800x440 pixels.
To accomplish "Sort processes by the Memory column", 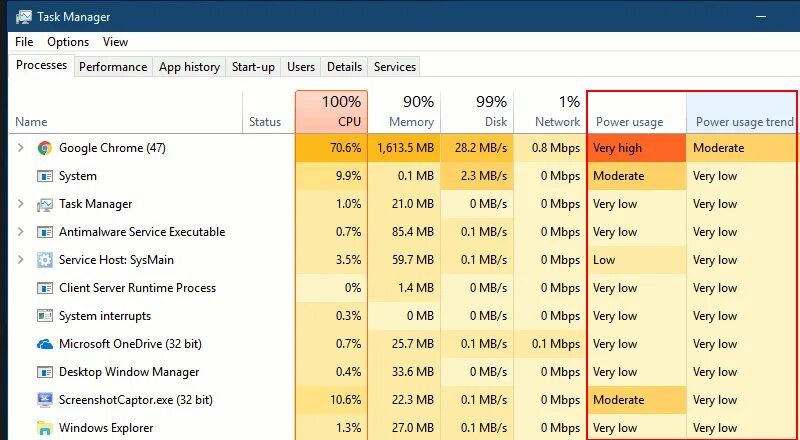I will click(404, 112).
